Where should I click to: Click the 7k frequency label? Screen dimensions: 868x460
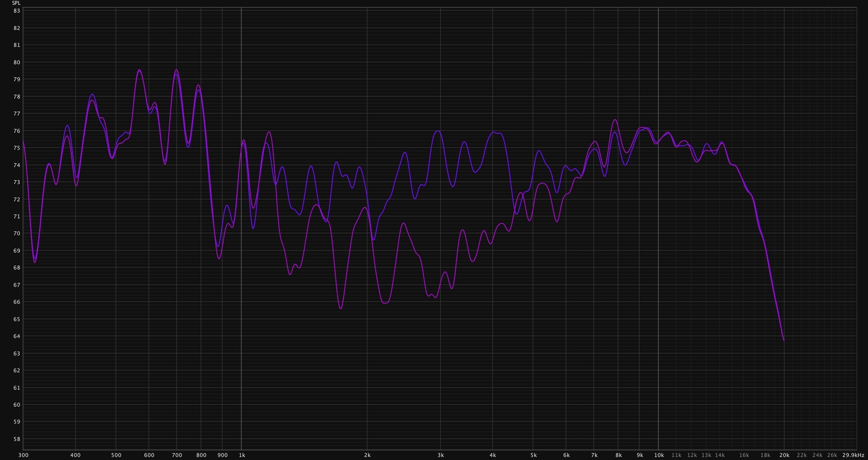(x=594, y=455)
